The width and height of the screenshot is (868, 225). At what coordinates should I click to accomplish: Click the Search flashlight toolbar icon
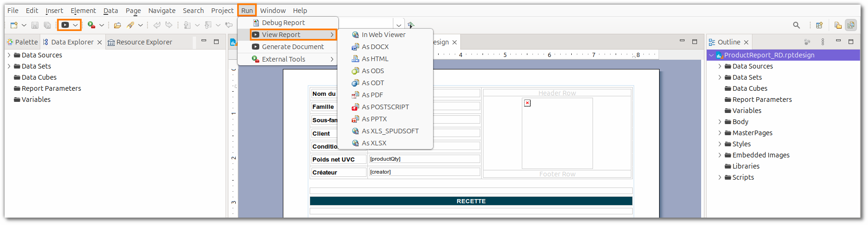click(130, 25)
